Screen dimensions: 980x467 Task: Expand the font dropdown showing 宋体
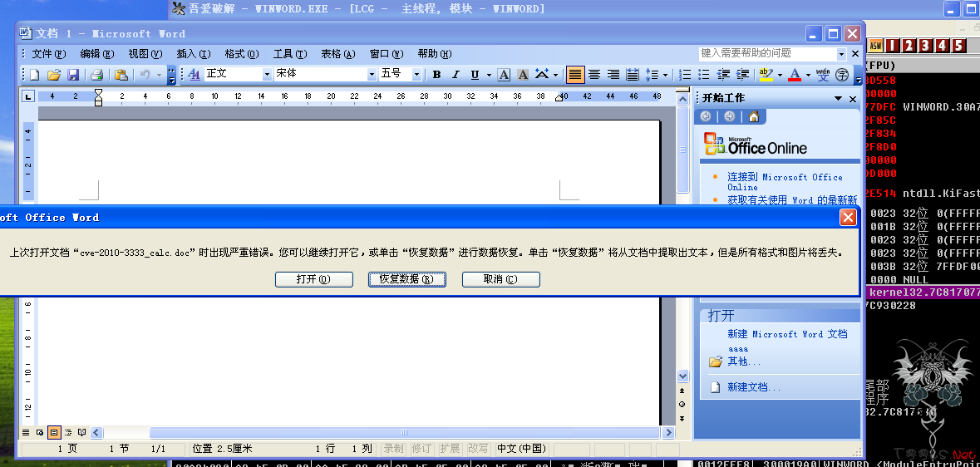372,75
